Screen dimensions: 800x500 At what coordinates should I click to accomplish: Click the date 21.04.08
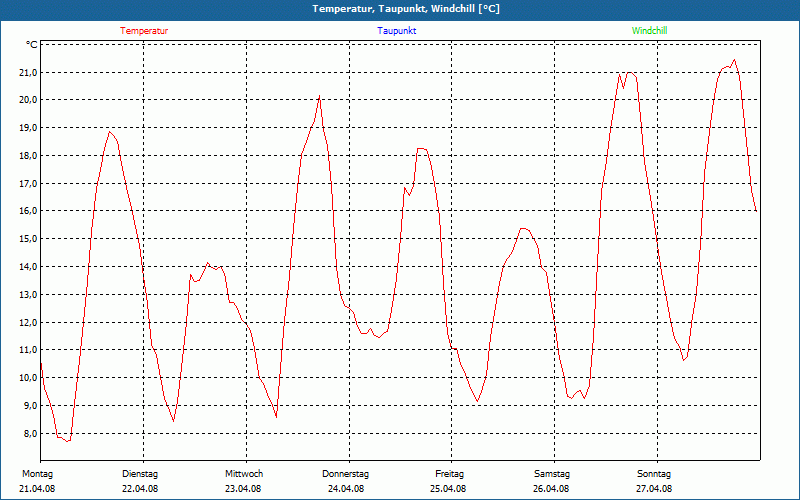37,489
